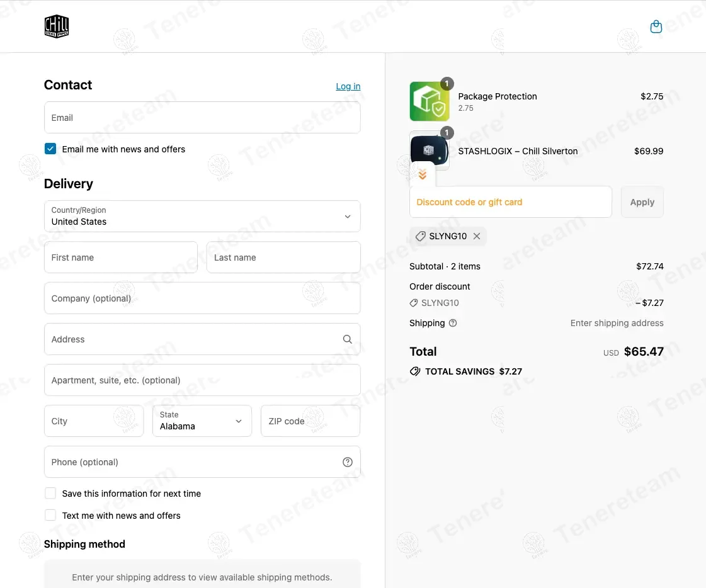The image size is (706, 588).
Task: Focus the Company (optional) field
Action: click(x=202, y=298)
